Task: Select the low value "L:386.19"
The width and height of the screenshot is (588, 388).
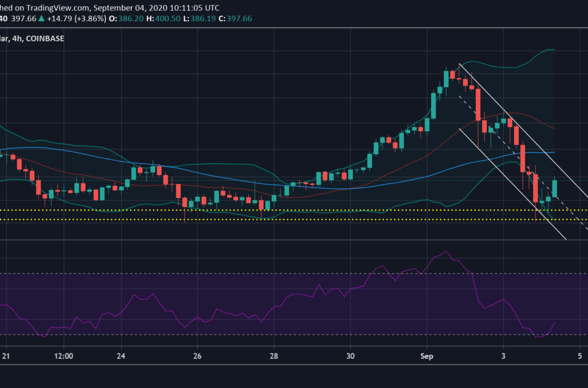Action: (x=199, y=19)
